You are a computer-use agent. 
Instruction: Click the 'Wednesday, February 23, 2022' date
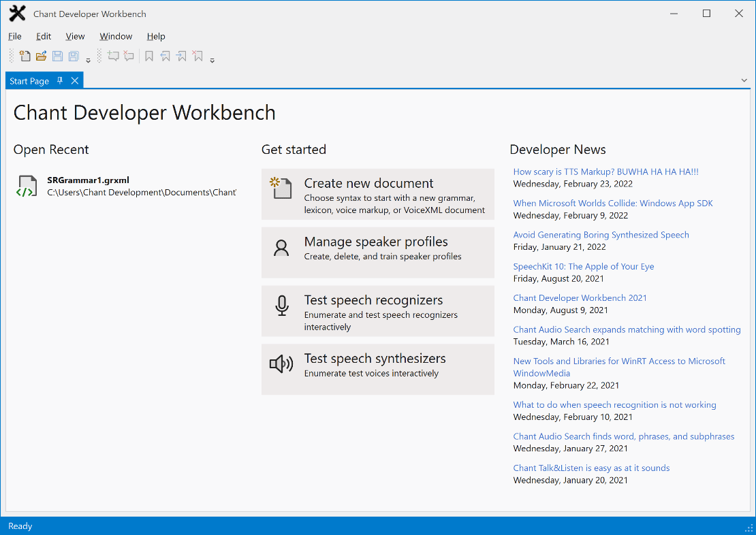tap(573, 184)
